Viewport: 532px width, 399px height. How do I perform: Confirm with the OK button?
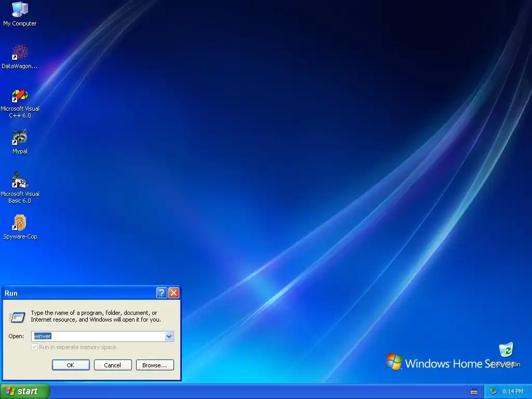click(x=71, y=365)
